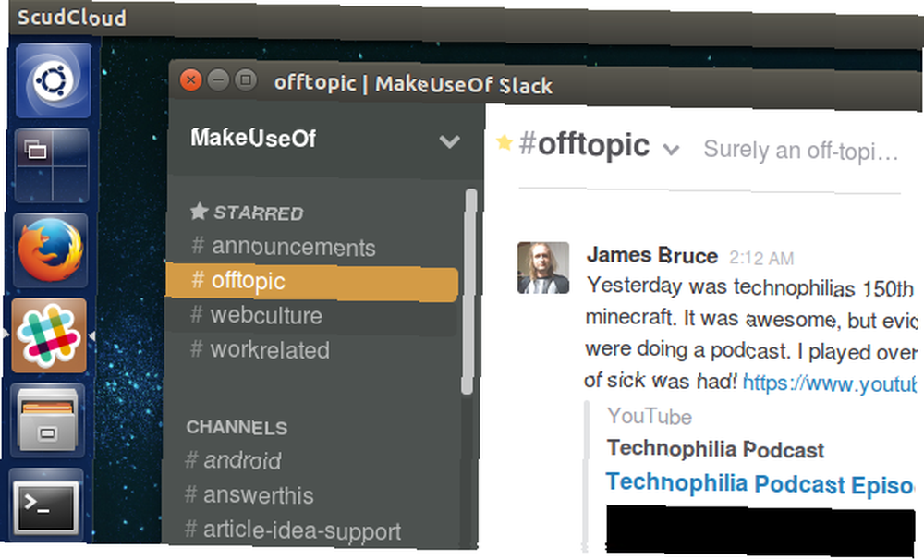Click the sidebar channel list scrollbar
The width and height of the screenshot is (924, 560).
tap(469, 291)
